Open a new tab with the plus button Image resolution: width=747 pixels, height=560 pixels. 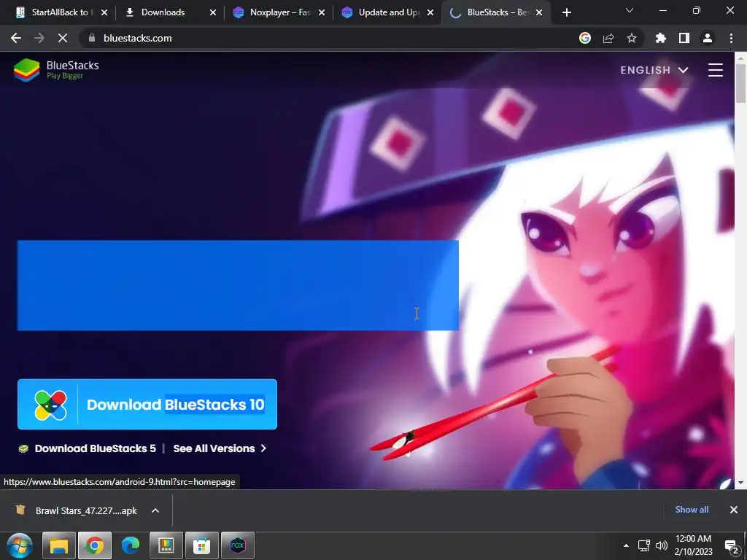pos(566,12)
